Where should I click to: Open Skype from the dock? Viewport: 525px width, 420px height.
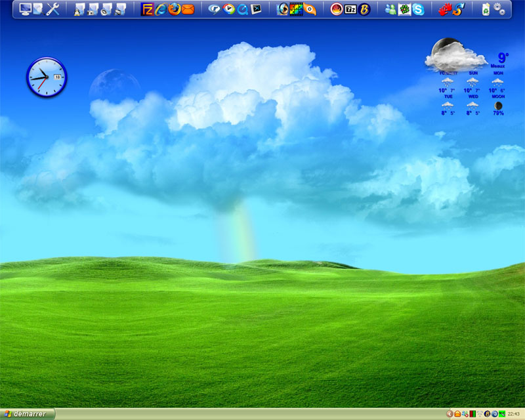pos(418,9)
